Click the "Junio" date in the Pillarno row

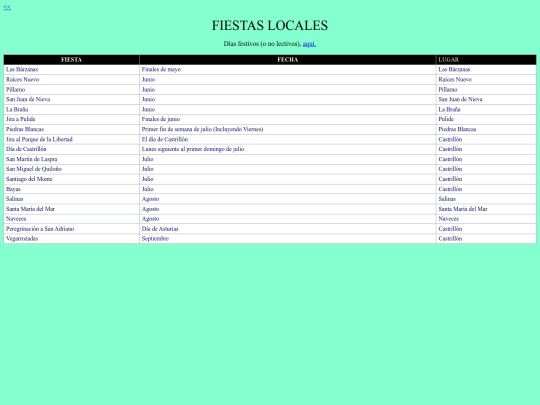point(148,90)
